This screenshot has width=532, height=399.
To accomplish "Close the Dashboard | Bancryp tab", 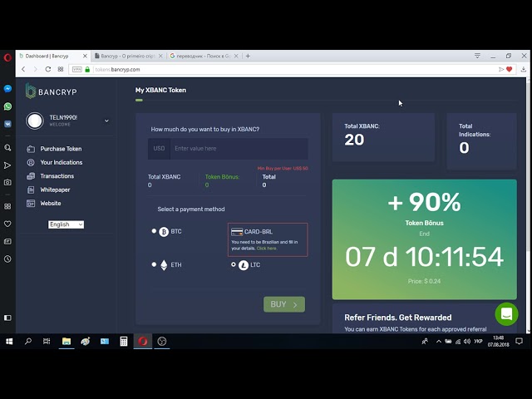I will (85, 56).
